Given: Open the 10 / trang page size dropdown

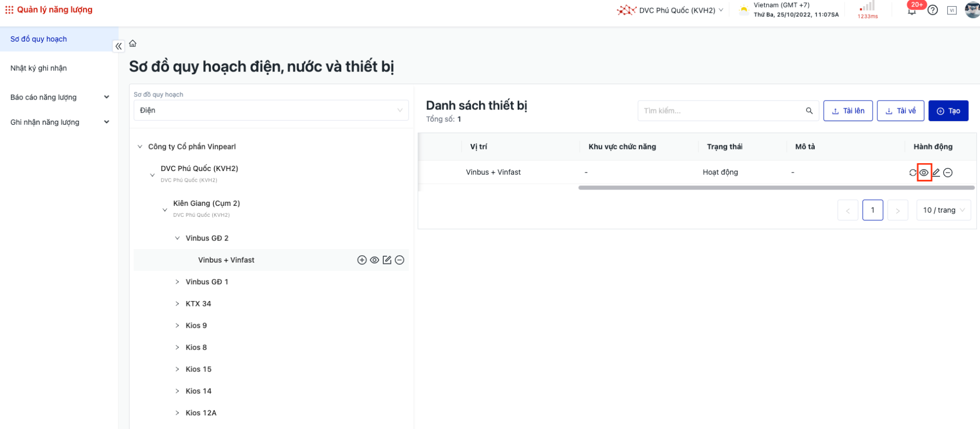Looking at the screenshot, I should [944, 210].
